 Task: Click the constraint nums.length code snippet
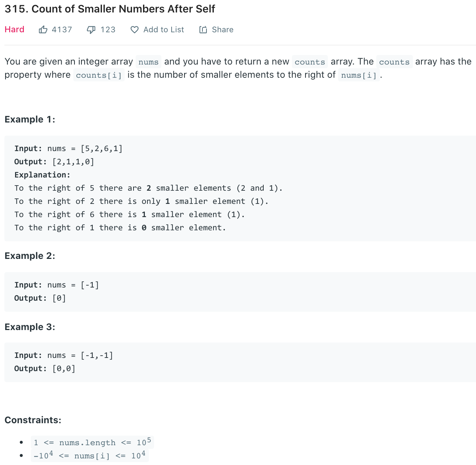coord(92,442)
